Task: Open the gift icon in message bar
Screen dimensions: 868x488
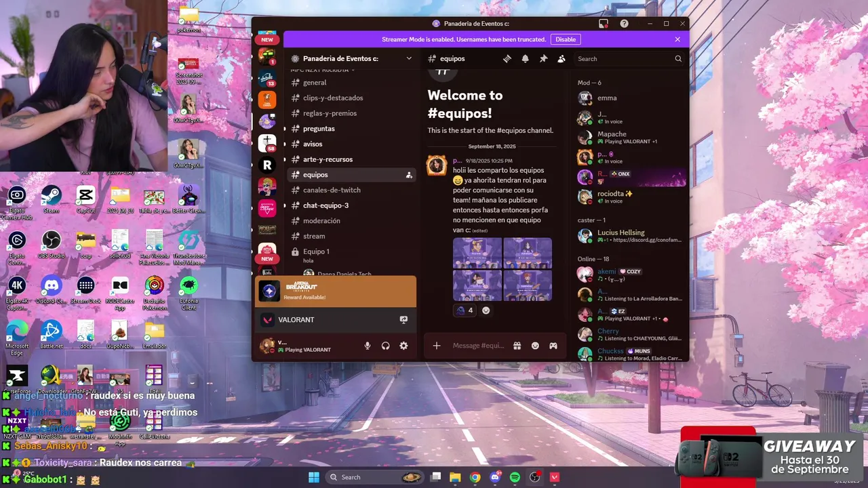Action: [x=517, y=346]
